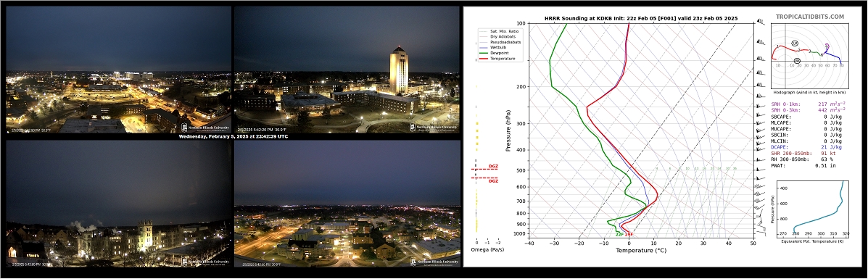Click the SHR 200-850mb 91 kt row

(x=803, y=154)
